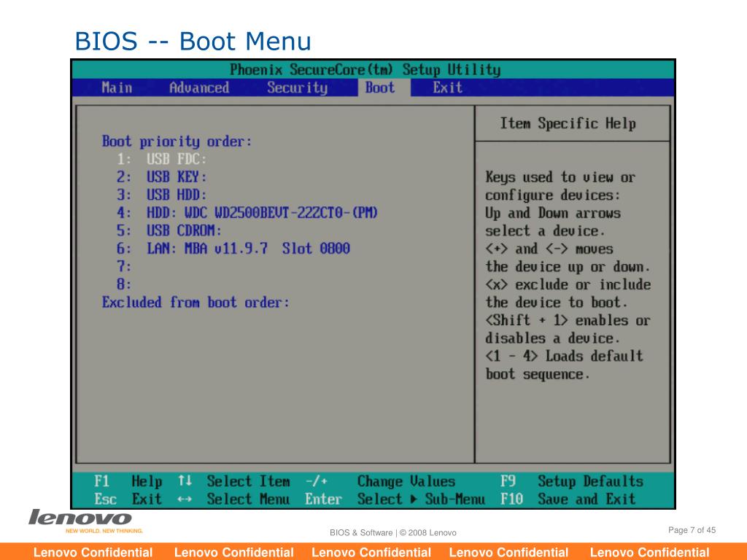Select LAN MBA v11.9.7 Slot 0800 entry
The height and width of the screenshot is (560, 747).
(233, 248)
